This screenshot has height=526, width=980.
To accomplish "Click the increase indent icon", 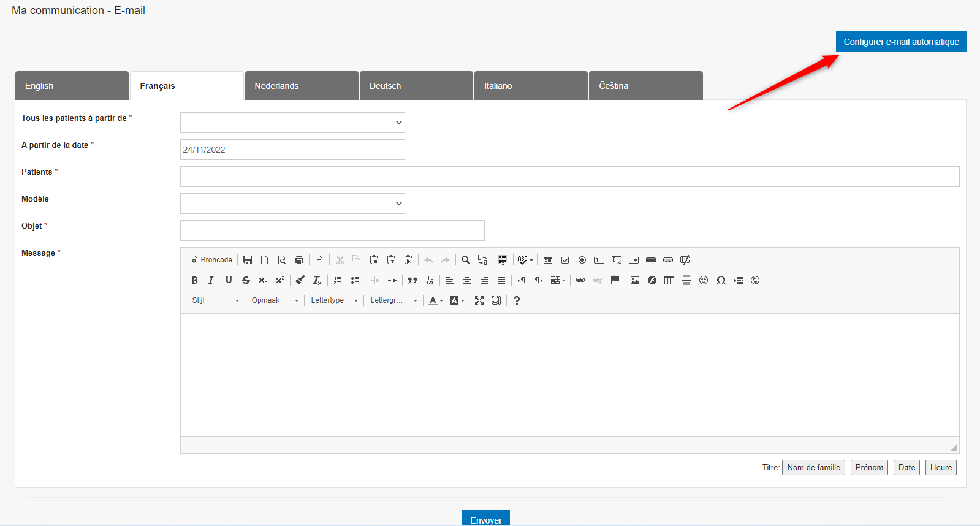I will tap(392, 280).
